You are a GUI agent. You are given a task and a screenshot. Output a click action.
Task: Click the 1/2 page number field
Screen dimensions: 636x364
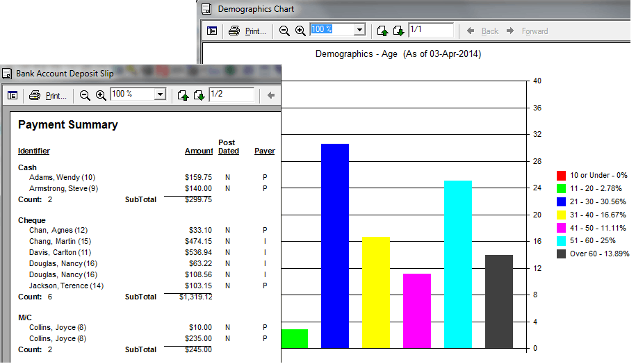[x=231, y=94]
